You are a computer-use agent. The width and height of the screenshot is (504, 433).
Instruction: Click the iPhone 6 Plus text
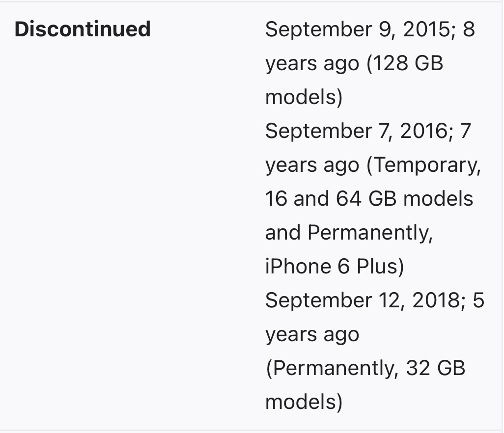click(x=333, y=267)
